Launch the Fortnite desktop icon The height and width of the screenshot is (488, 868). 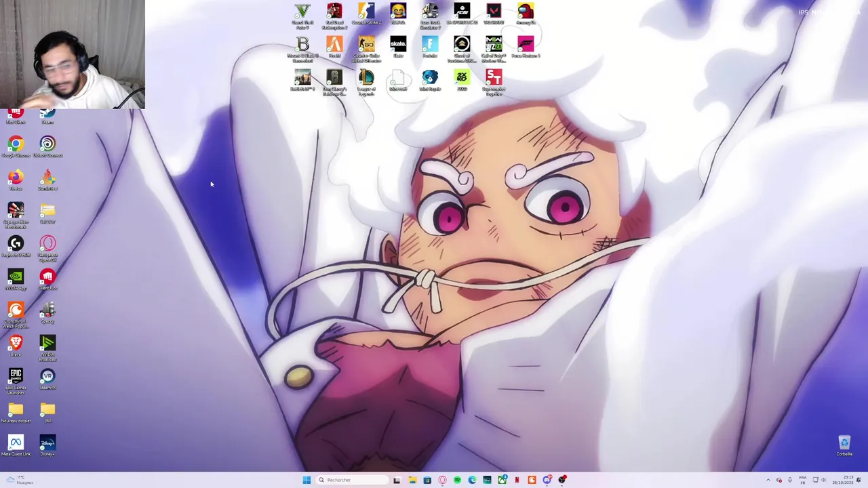coord(430,47)
